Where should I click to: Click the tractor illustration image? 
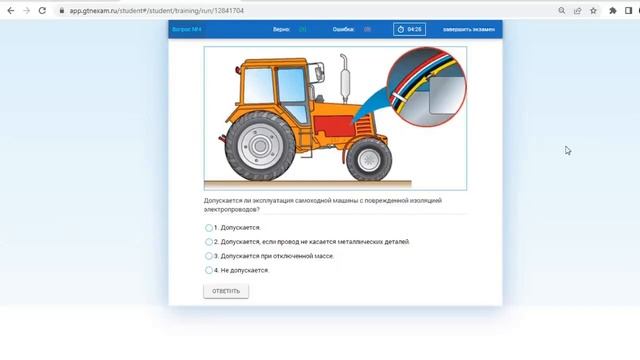(x=335, y=118)
